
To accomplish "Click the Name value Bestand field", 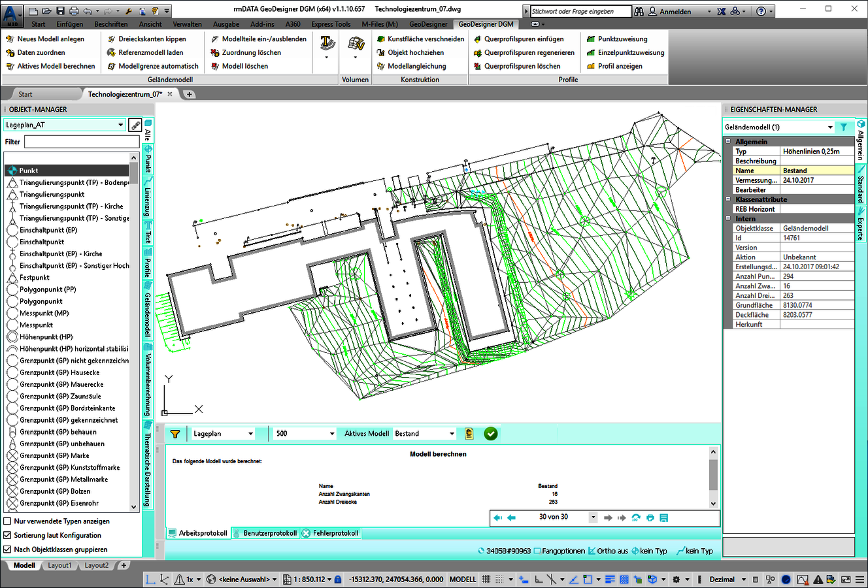I will 818,171.
